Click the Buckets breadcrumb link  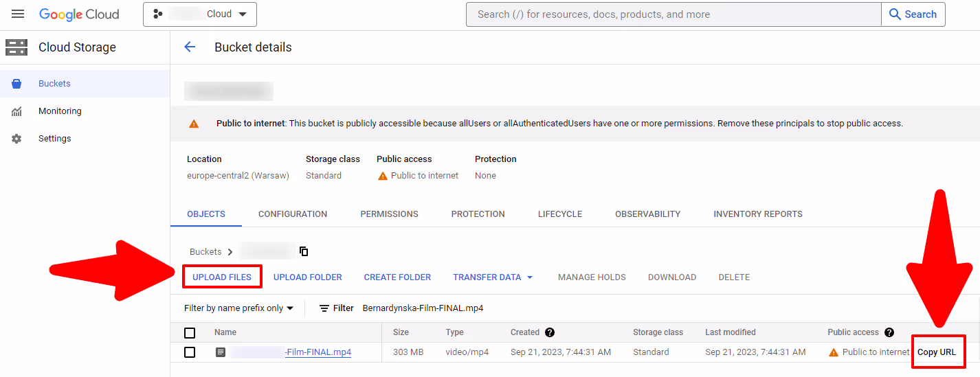[x=205, y=252]
